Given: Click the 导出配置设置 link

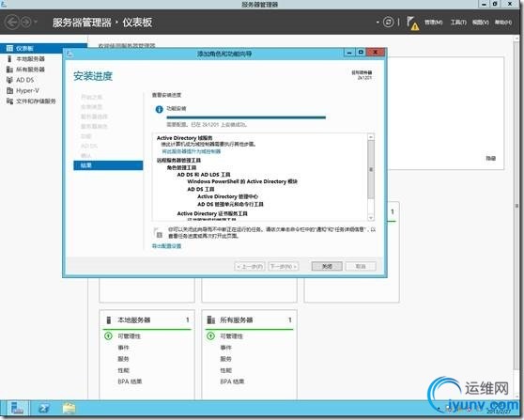Looking at the screenshot, I should pos(166,246).
